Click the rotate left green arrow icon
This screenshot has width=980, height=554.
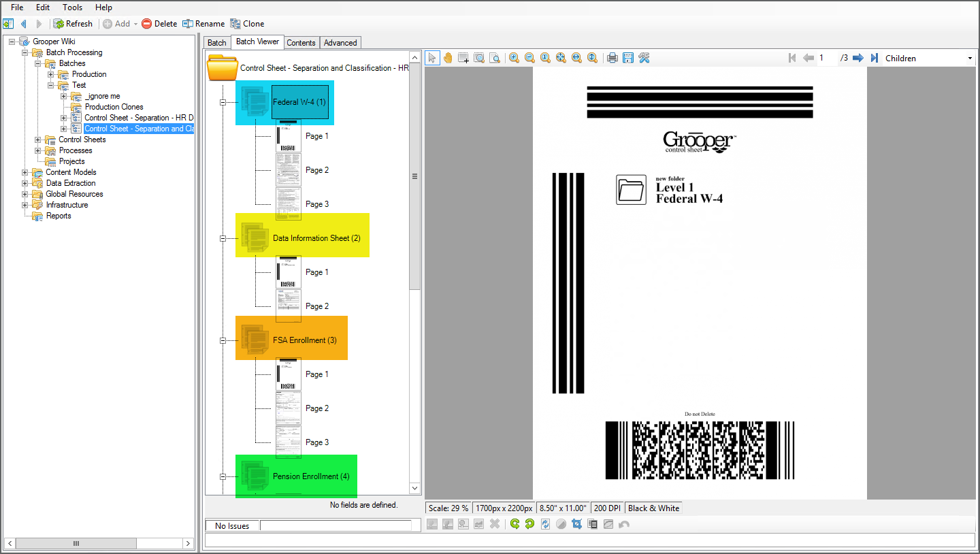click(514, 524)
